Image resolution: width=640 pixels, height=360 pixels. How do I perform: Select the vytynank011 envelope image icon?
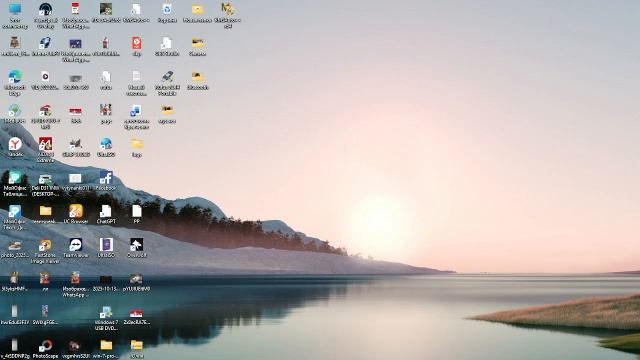pos(76,178)
